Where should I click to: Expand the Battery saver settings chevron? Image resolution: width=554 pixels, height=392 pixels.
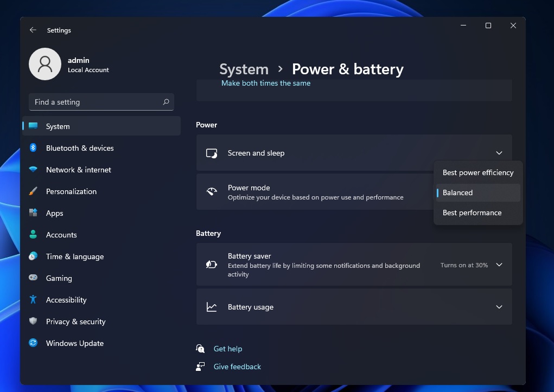pyautogui.click(x=499, y=265)
